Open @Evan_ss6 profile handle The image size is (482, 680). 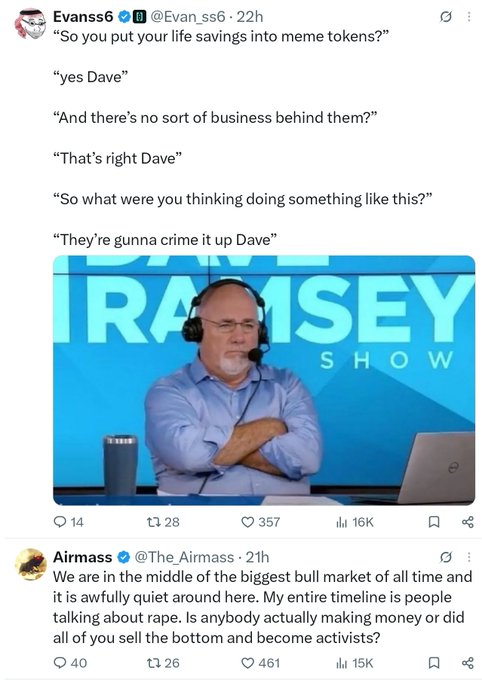pos(188,16)
